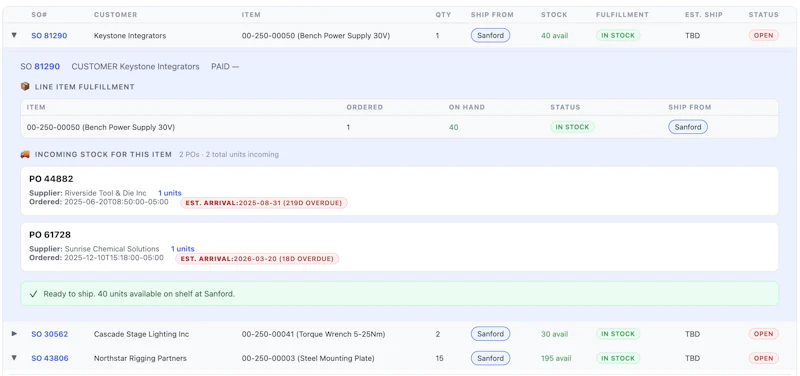Click the TBD est. ship value for SO 81290

pyautogui.click(x=692, y=36)
